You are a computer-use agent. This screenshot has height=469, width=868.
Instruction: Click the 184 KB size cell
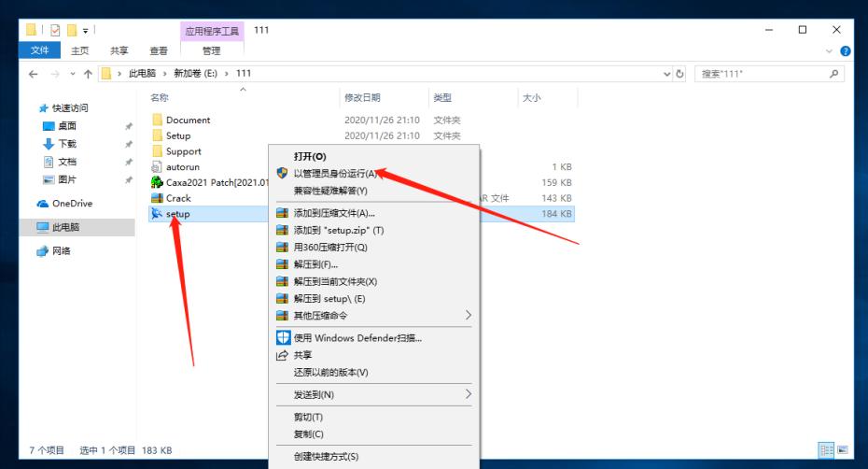pos(556,214)
